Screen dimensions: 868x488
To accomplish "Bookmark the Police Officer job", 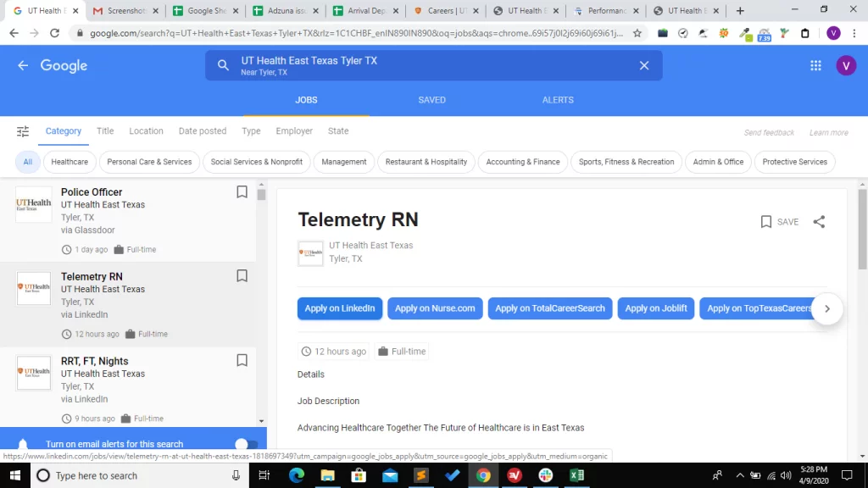I will click(242, 192).
